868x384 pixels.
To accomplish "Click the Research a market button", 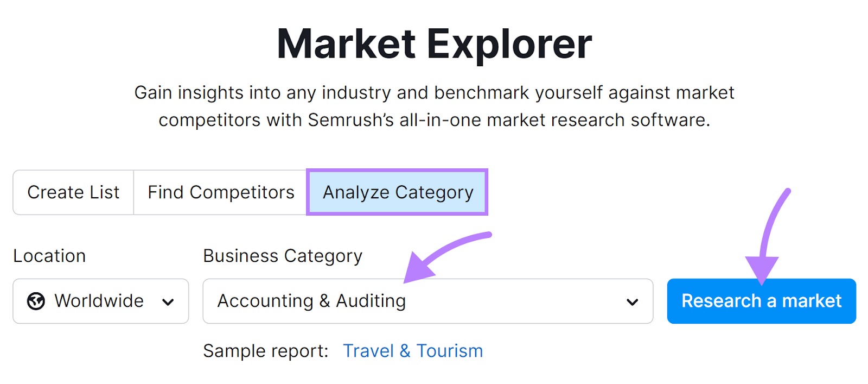I will tap(762, 301).
